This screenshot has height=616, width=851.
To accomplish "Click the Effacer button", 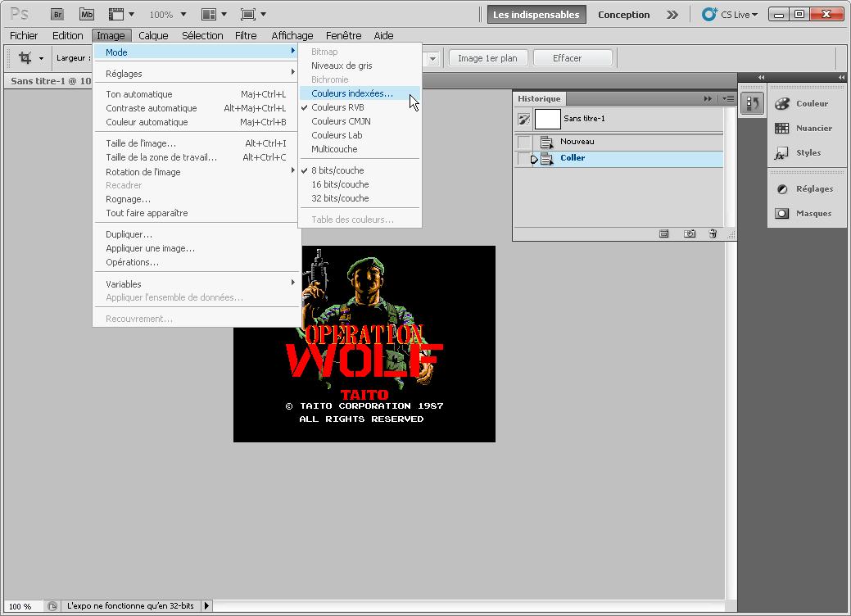I will tap(573, 58).
